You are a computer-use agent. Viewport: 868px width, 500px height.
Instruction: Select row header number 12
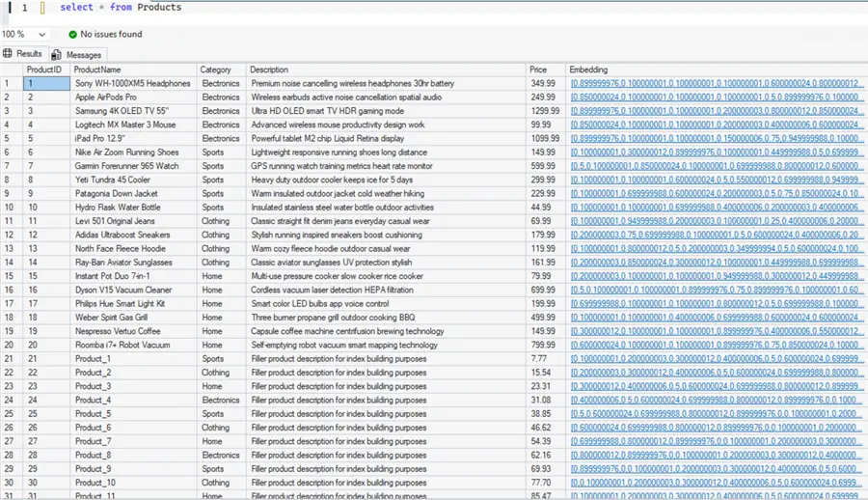point(11,235)
